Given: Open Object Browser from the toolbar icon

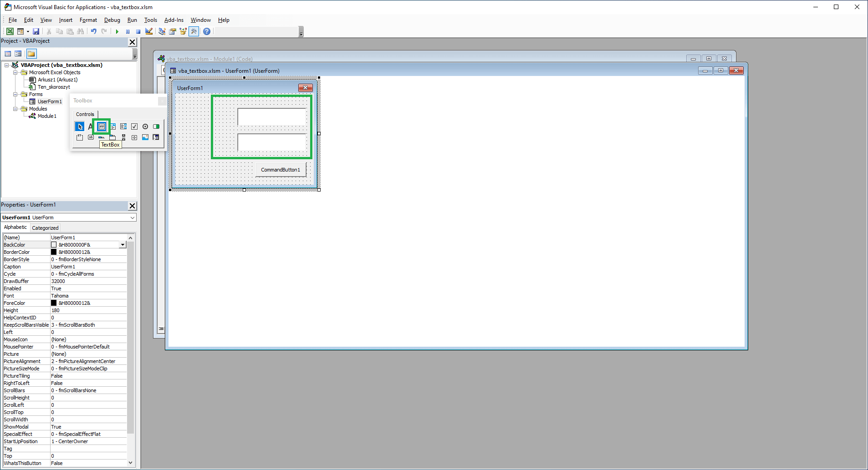Looking at the screenshot, I should (183, 31).
